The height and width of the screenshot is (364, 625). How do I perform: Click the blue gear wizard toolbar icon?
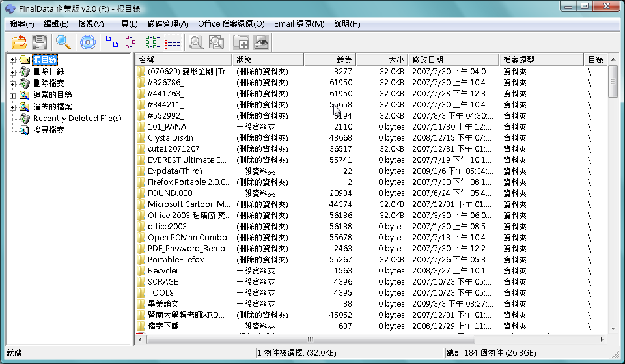pos(88,42)
